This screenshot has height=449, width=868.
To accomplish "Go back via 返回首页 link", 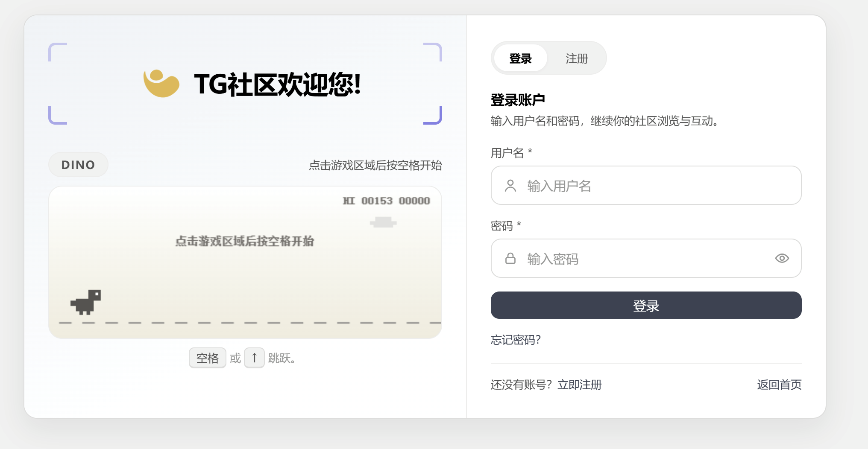I will click(779, 385).
